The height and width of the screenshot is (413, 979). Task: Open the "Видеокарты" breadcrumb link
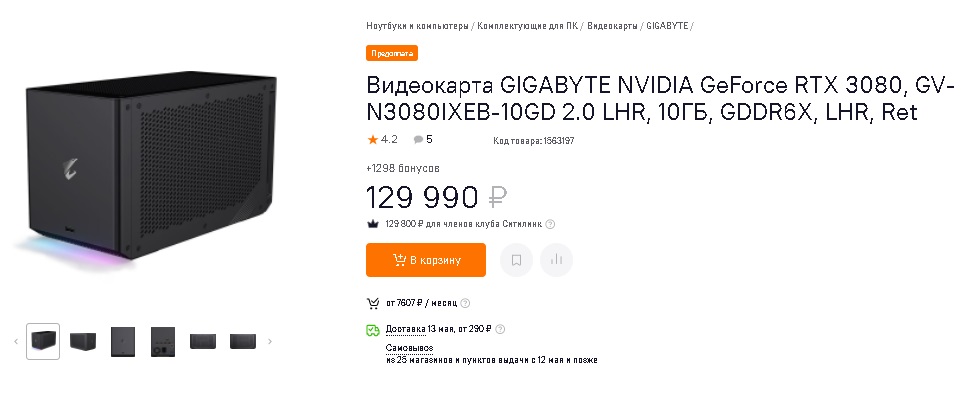612,26
